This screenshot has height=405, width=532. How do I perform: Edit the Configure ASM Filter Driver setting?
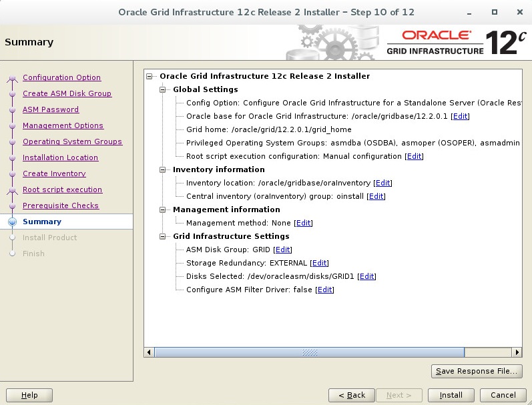pyautogui.click(x=324, y=290)
